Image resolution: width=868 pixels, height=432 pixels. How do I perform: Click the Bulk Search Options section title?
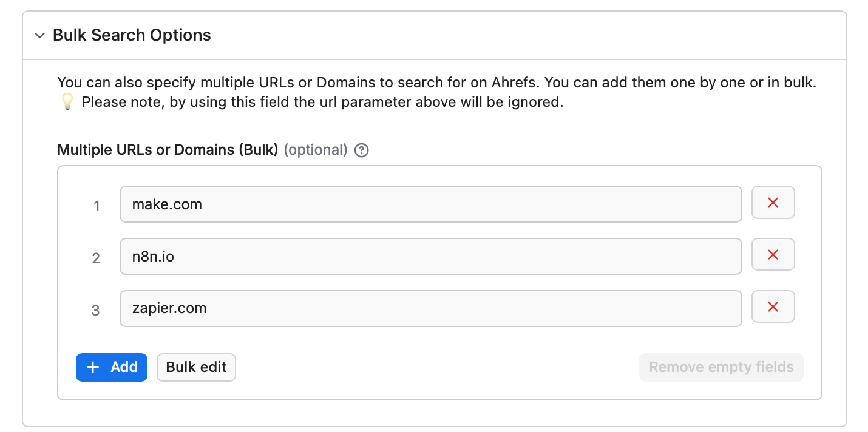(x=132, y=35)
